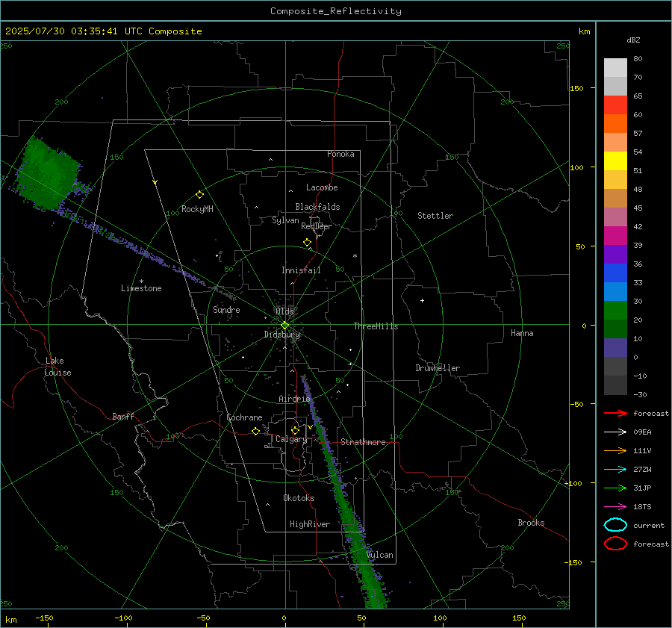This screenshot has width=672, height=628.
Task: Click the Lake Louise label
Action: pos(57,367)
